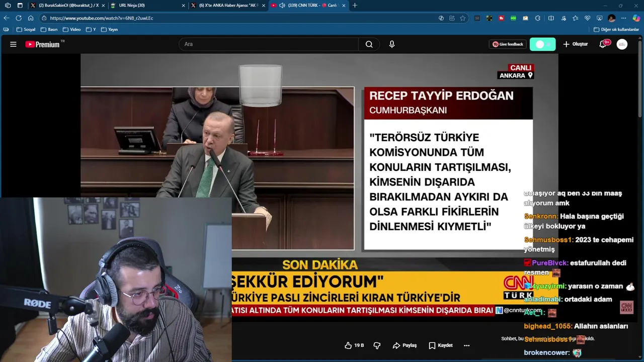
Task: Dislike the video
Action: [377, 345]
